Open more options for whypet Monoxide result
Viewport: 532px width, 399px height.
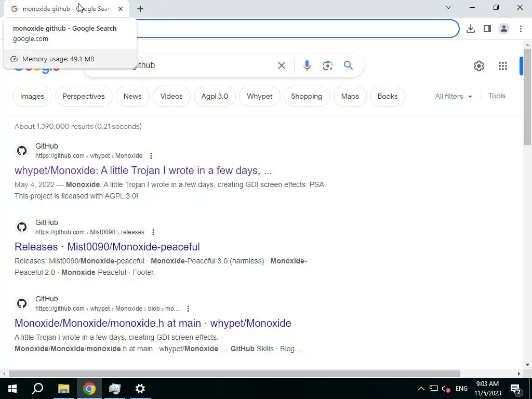[x=151, y=156]
